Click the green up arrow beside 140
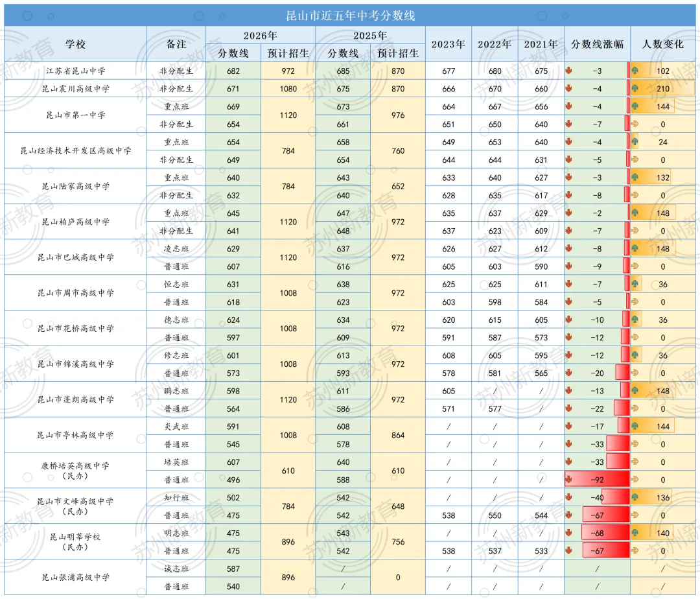This screenshot has width=700, height=599. (635, 532)
